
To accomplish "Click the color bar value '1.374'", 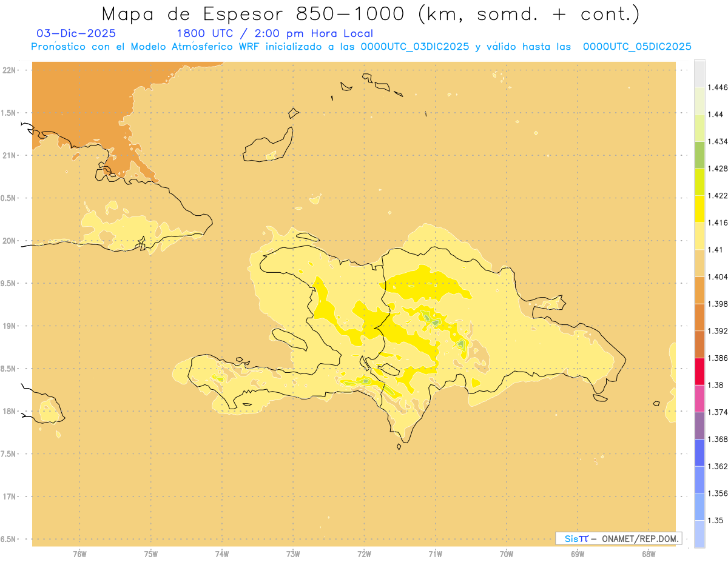I will pyautogui.click(x=717, y=412).
